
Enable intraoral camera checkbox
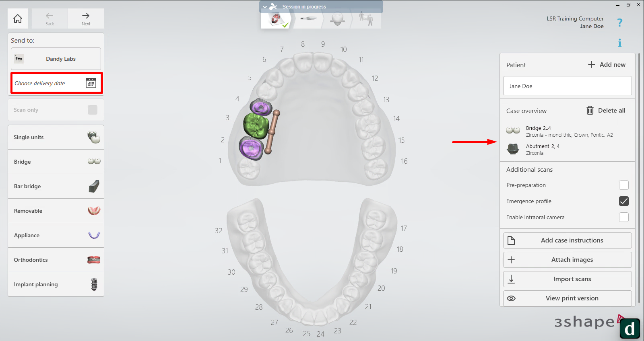click(623, 217)
